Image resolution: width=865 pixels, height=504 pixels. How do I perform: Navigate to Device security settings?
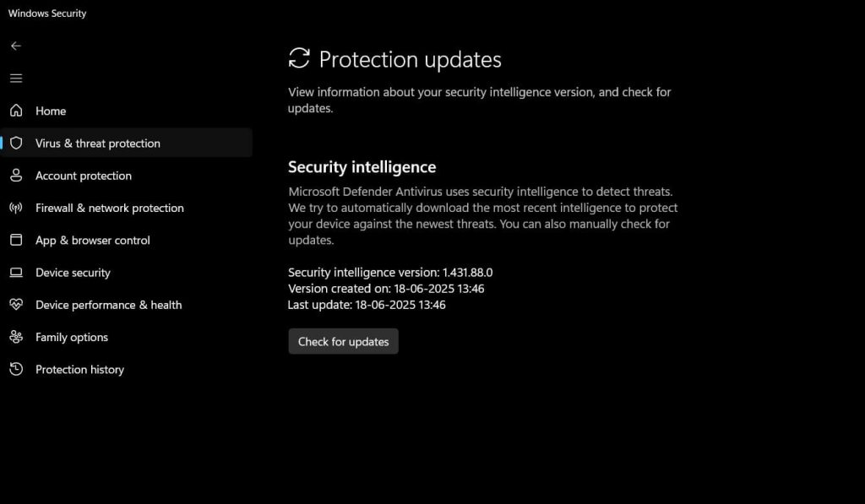(73, 273)
